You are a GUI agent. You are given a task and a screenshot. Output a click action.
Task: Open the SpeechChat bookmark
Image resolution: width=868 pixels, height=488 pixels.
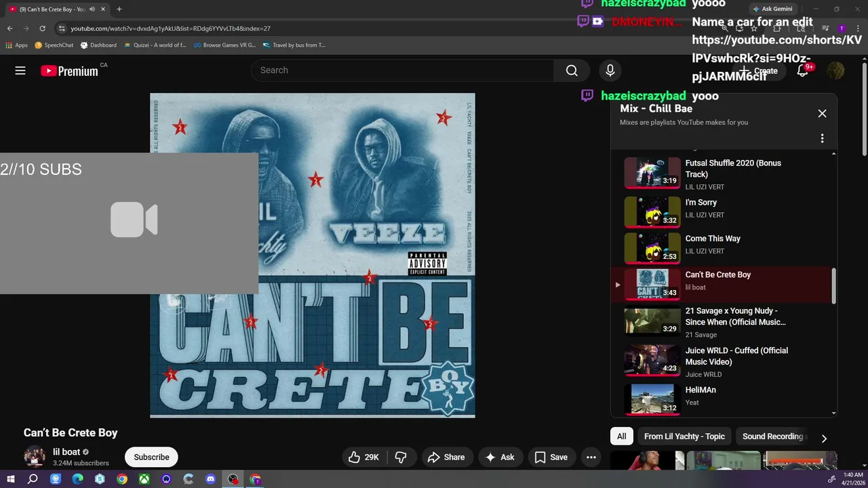(54, 45)
